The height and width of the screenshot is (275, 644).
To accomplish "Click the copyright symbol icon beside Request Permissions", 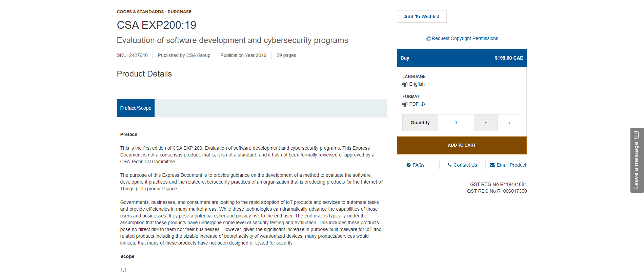I will point(428,39).
